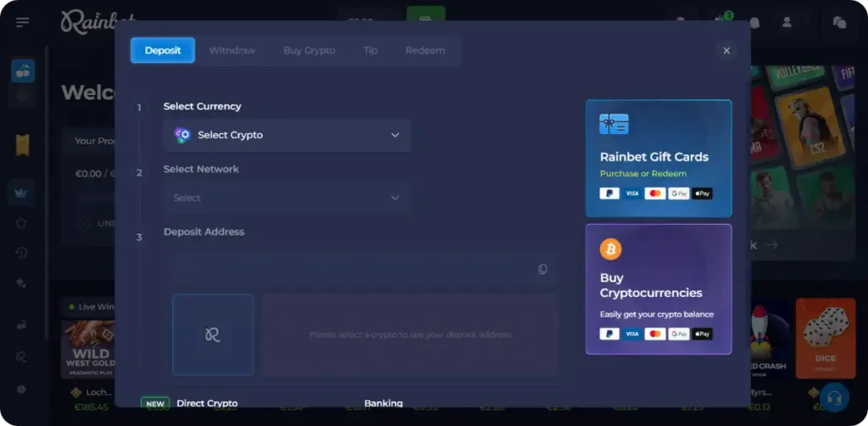
Task: Open the live support headset button
Action: click(834, 397)
